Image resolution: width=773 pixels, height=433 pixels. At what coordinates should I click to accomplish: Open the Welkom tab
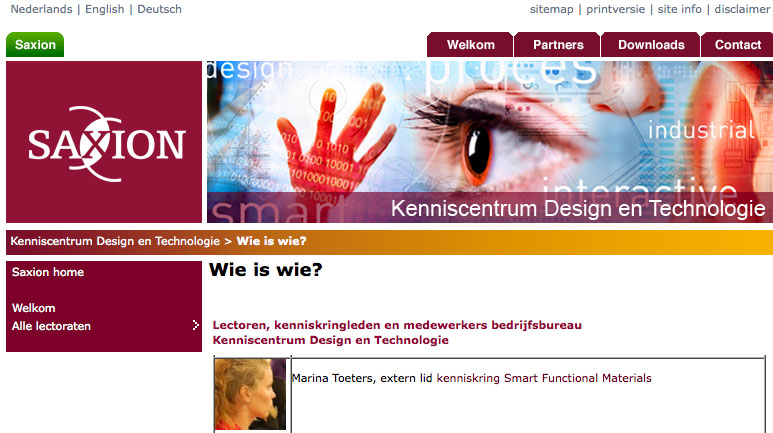click(x=470, y=45)
